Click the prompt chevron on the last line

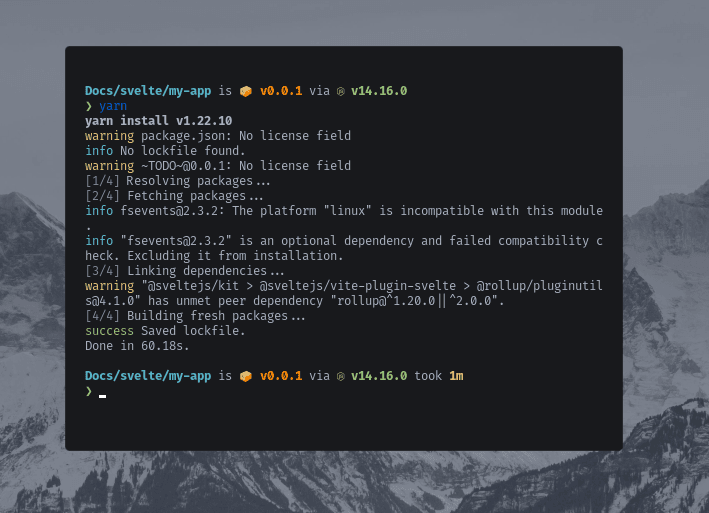[89, 391]
